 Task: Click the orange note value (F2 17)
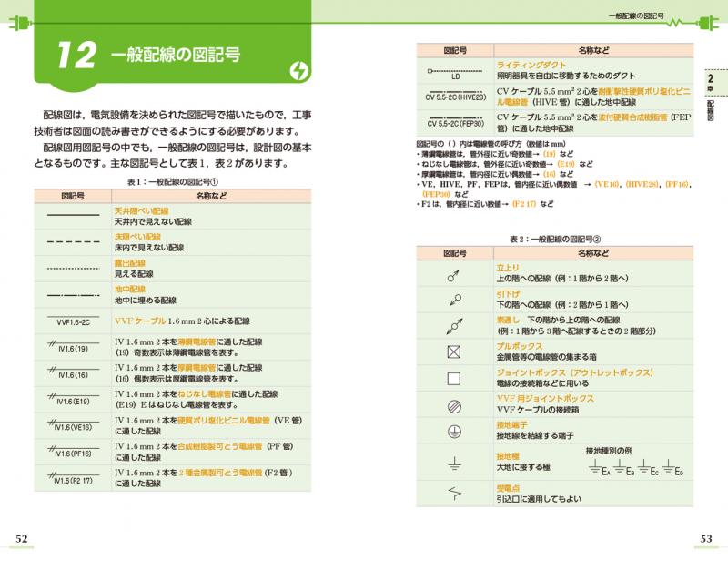point(524,204)
